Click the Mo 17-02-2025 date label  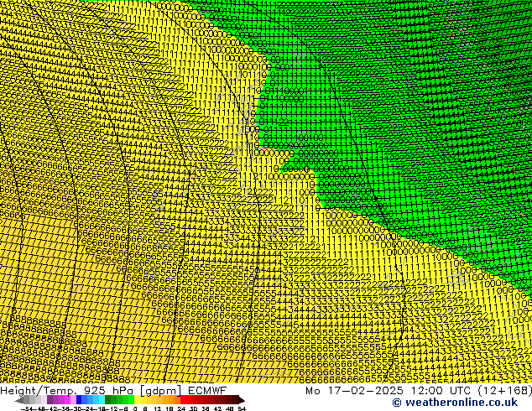coord(346,390)
